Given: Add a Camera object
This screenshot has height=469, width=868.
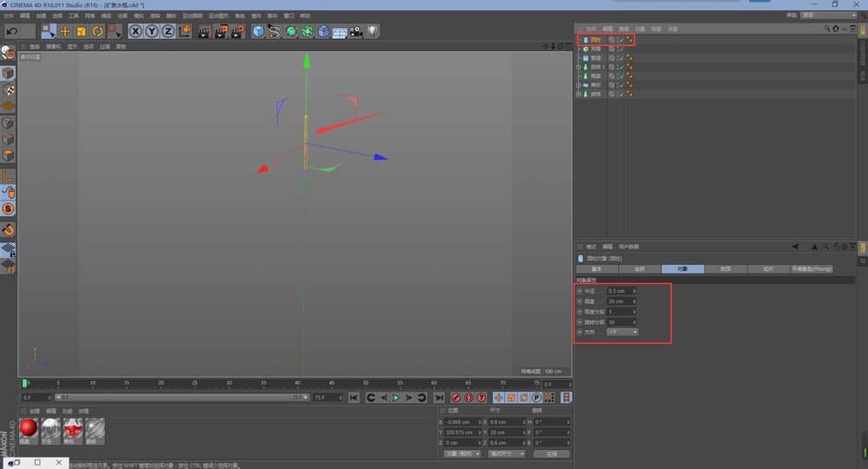Looking at the screenshot, I should (x=356, y=31).
